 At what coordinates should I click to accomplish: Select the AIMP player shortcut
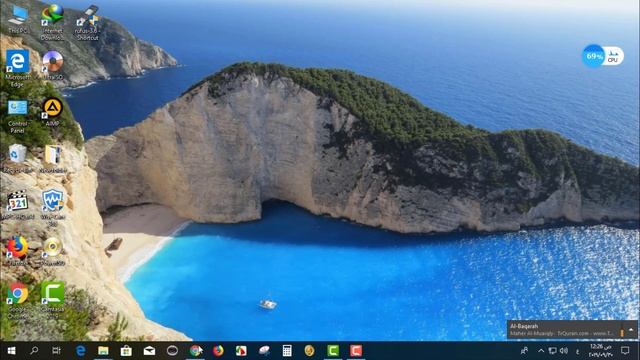[x=53, y=112]
